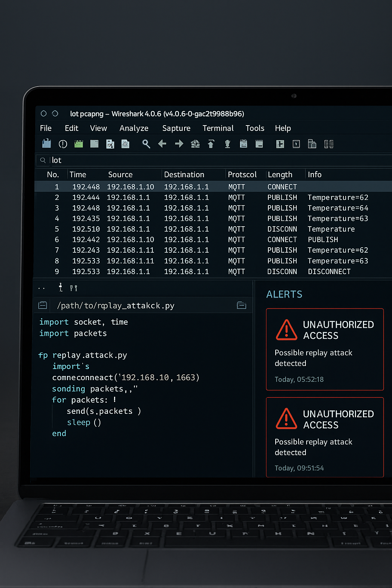Click the folder icon beside script path
The width and height of the screenshot is (392, 588).
[242, 305]
